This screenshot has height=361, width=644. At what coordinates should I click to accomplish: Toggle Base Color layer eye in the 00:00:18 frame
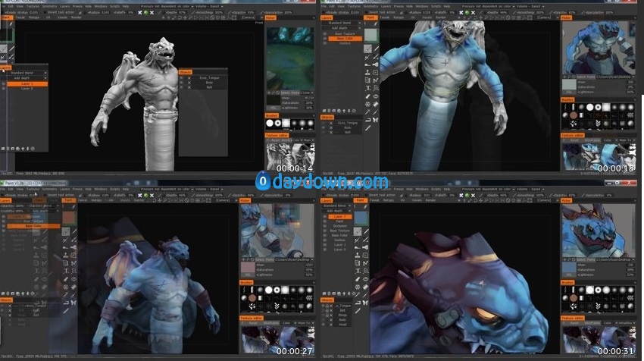point(324,38)
